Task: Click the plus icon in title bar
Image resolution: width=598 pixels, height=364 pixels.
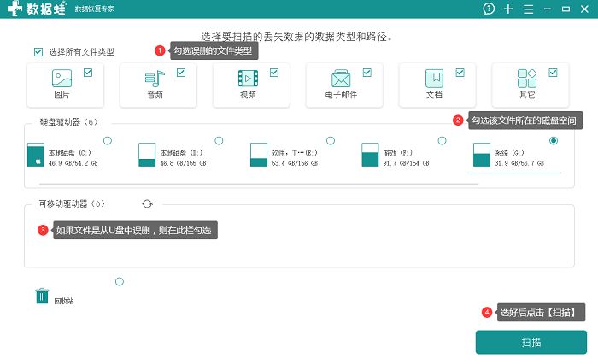Action: click(x=508, y=9)
